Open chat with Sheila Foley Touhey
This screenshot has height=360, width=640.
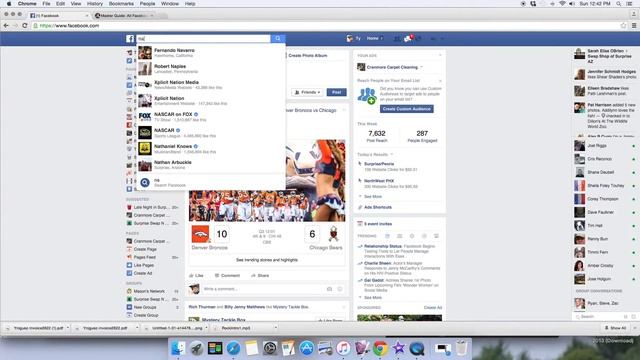pyautogui.click(x=605, y=186)
